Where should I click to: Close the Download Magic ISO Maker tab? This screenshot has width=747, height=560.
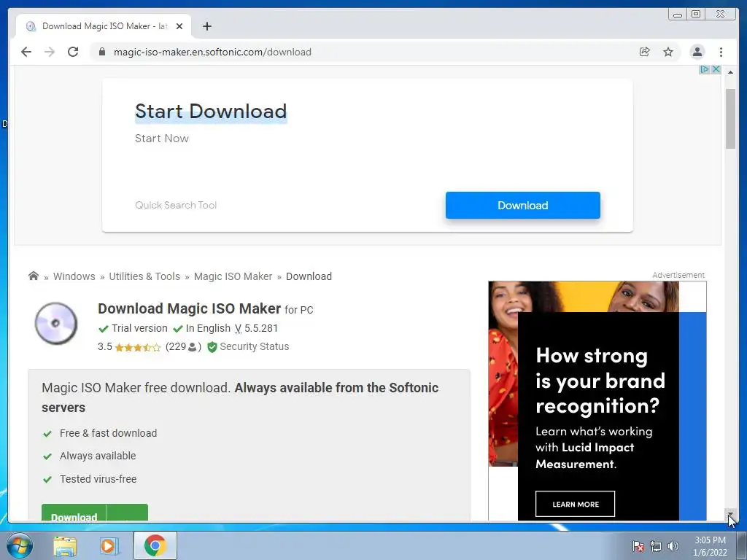click(x=179, y=26)
